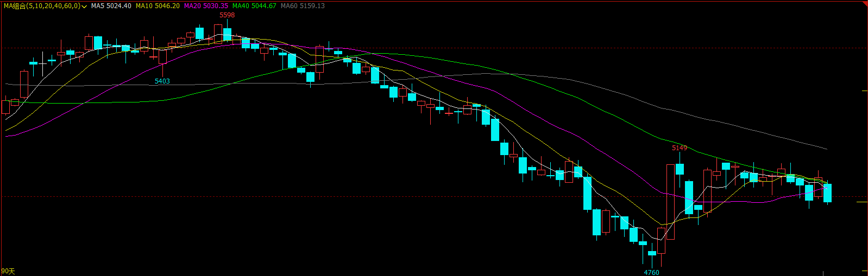The height and width of the screenshot is (276, 868).
Task: Click the magenta MA20 5030.35 legend value
Action: (206, 6)
